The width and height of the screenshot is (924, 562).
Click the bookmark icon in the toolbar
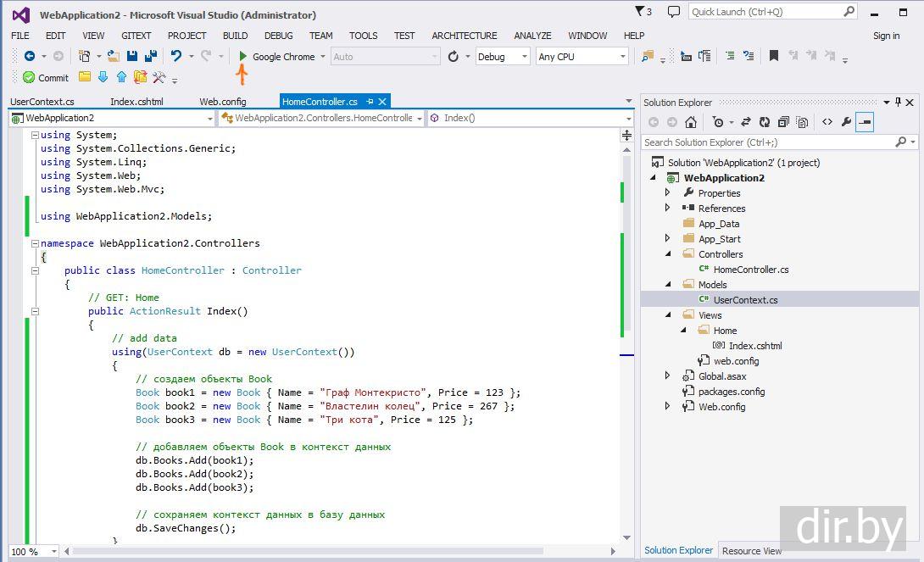773,57
